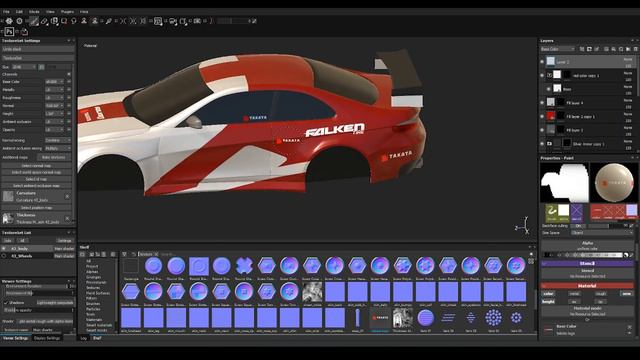Select the Clone stamp tool

tap(84, 21)
